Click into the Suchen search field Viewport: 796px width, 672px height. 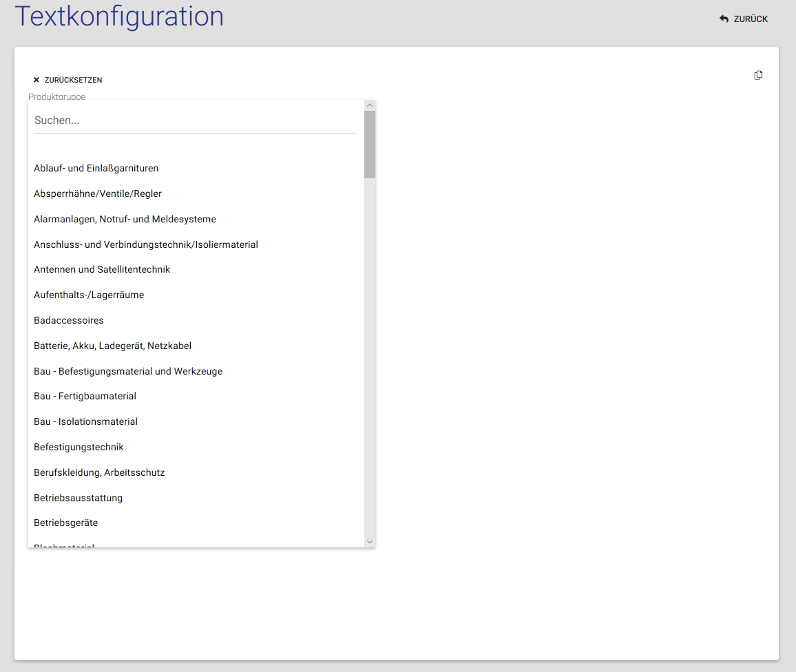click(x=195, y=120)
